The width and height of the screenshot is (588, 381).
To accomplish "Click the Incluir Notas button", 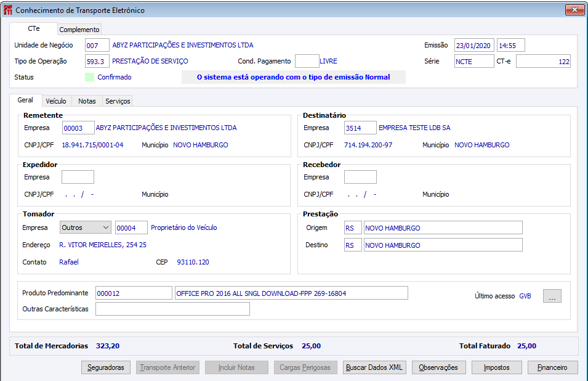I will pos(236,367).
